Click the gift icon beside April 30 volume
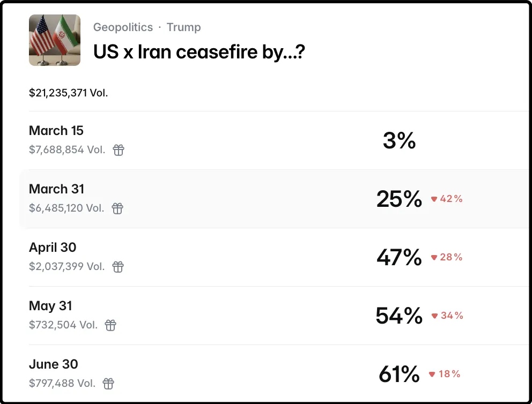 [118, 267]
